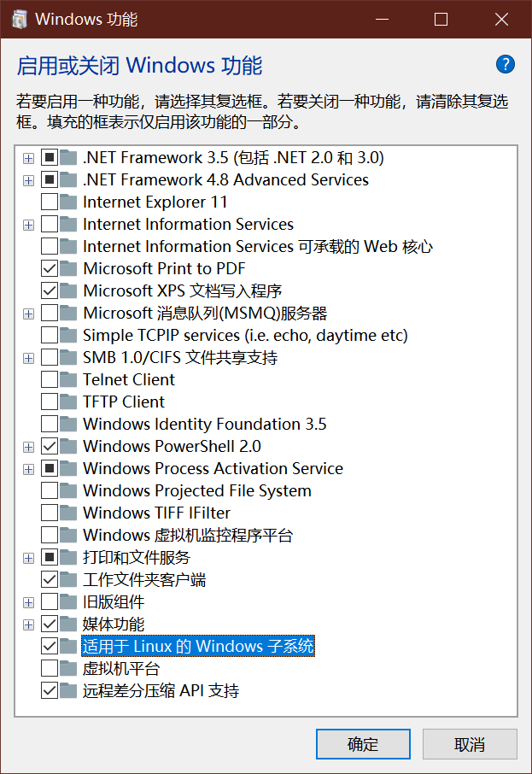Enable the Internet Explorer 11 checkbox
This screenshot has height=774, width=532.
pyautogui.click(x=50, y=202)
